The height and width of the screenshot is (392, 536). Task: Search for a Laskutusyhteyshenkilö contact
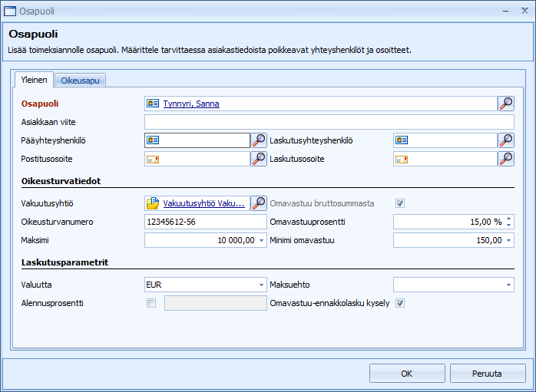506,140
